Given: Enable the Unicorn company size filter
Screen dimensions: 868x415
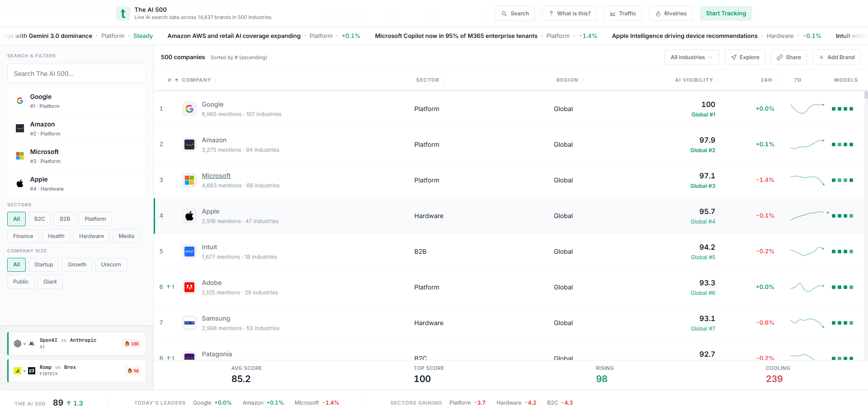Looking at the screenshot, I should click(110, 265).
